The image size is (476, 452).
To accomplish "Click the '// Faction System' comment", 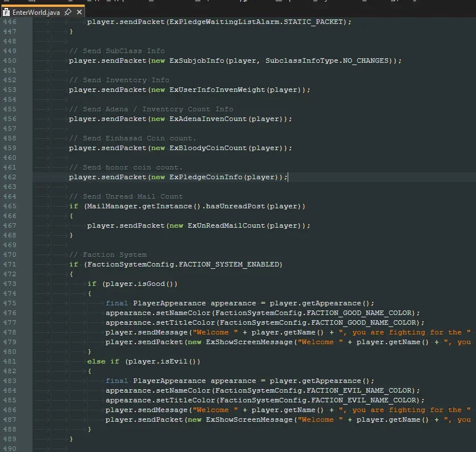I will [108, 255].
